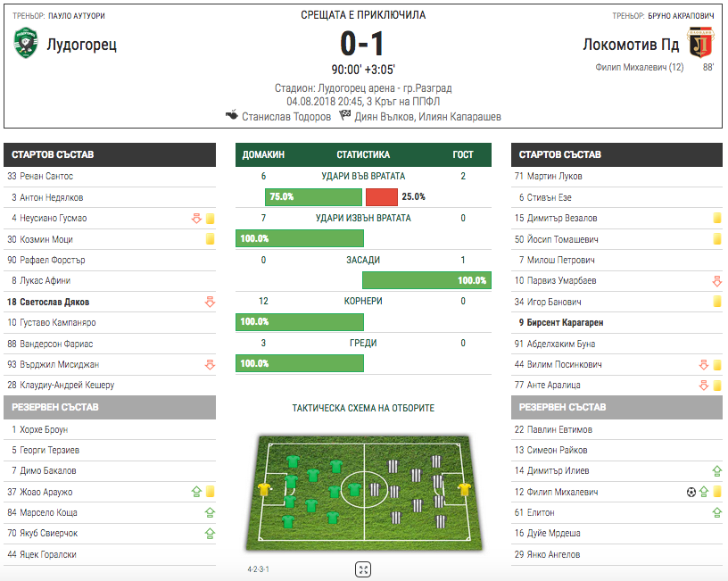
Task: Click the substitution-in arrow beside Марсело Коща
Action: [x=210, y=512]
